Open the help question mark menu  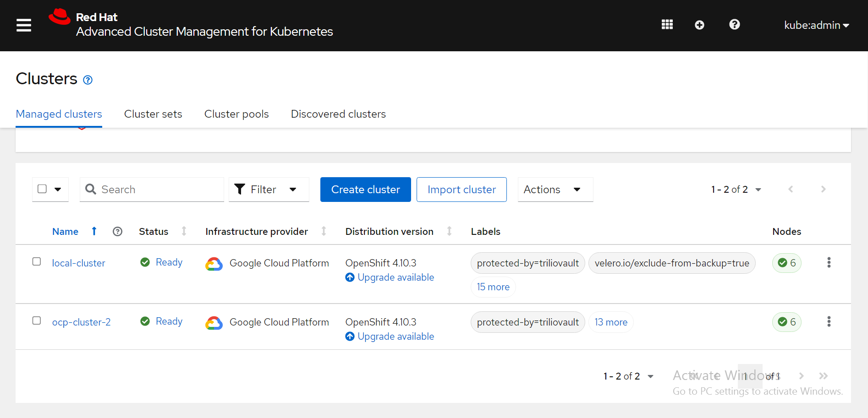point(734,25)
